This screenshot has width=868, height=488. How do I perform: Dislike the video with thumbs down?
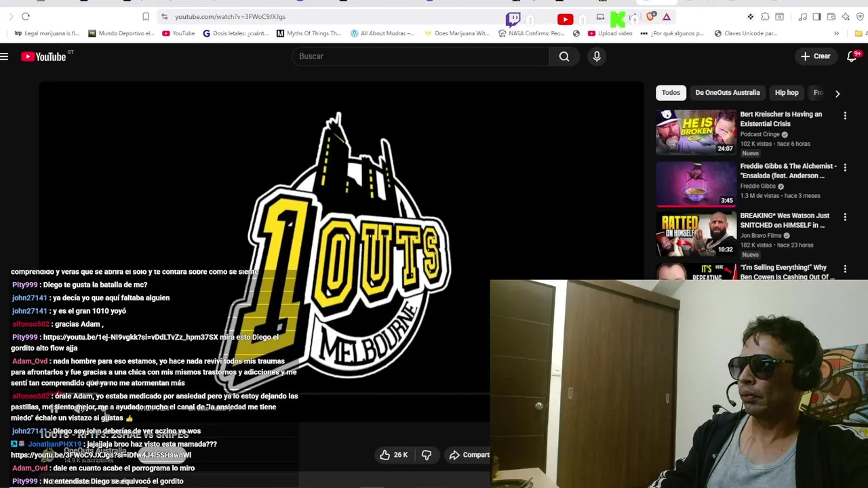click(427, 455)
